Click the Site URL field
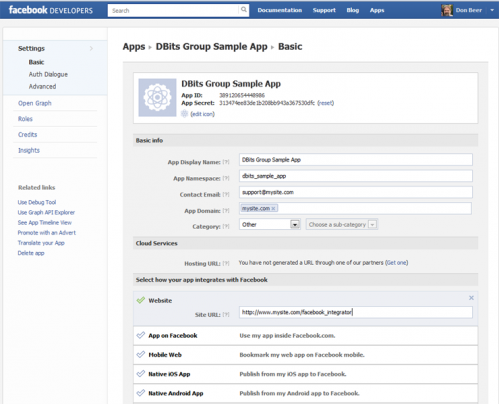Viewport: 499px width, 404px height. (x=356, y=312)
